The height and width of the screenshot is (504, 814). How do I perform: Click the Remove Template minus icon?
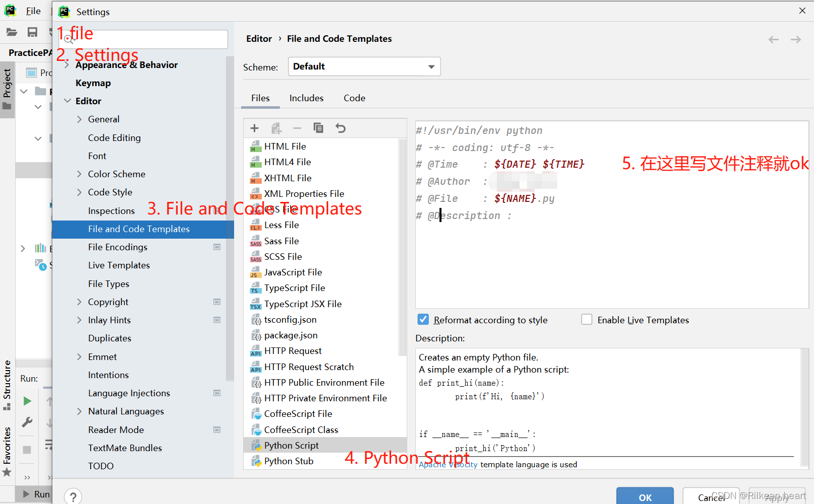(297, 128)
